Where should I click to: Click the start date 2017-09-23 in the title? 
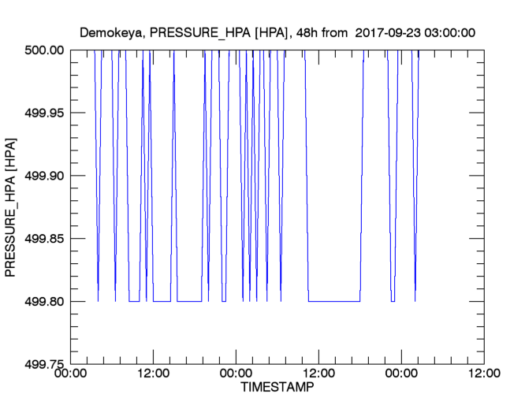pyautogui.click(x=387, y=32)
